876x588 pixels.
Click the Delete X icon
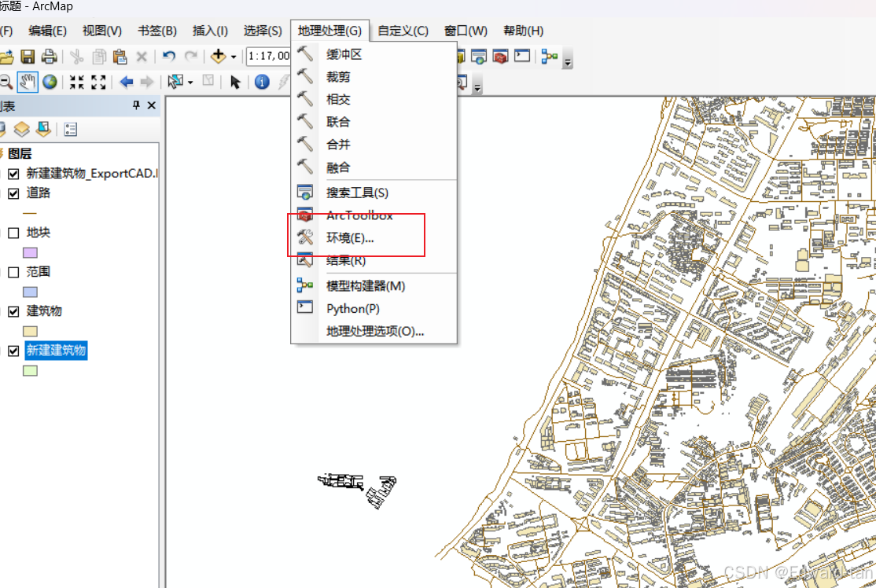(x=142, y=57)
